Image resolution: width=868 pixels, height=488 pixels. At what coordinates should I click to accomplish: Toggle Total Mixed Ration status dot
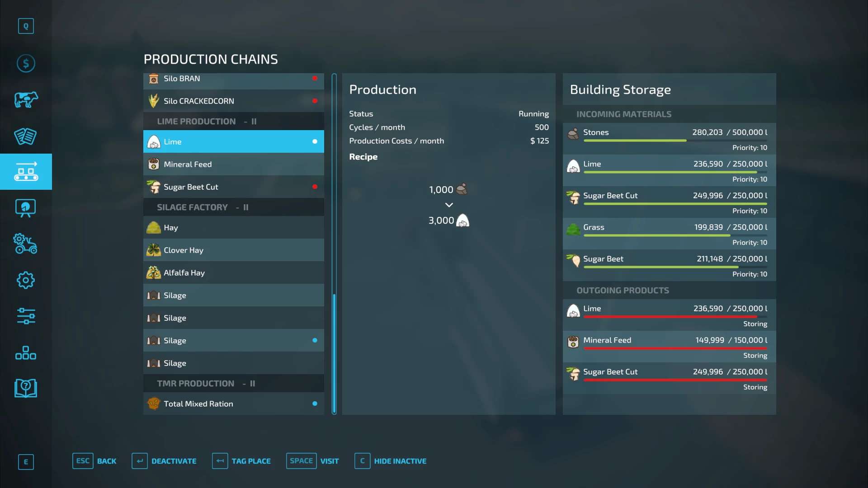click(315, 404)
